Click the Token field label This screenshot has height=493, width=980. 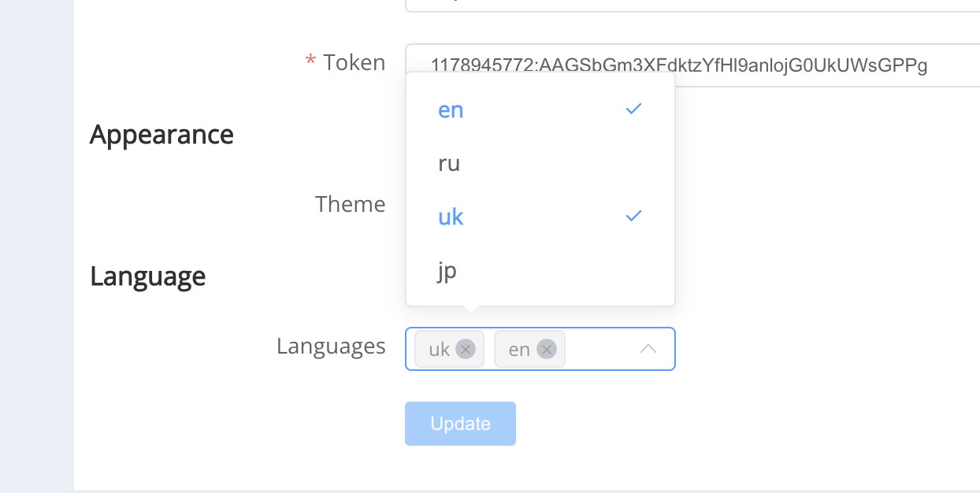pos(354,63)
